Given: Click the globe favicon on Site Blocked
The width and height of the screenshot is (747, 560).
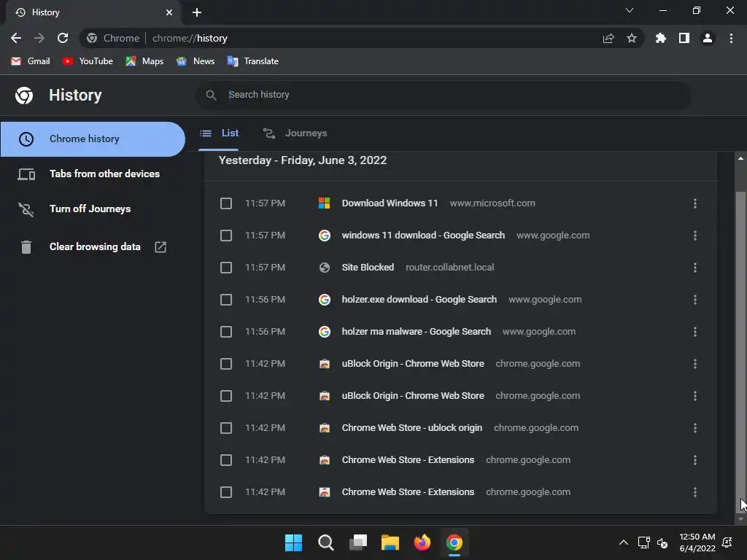Looking at the screenshot, I should coord(325,268).
